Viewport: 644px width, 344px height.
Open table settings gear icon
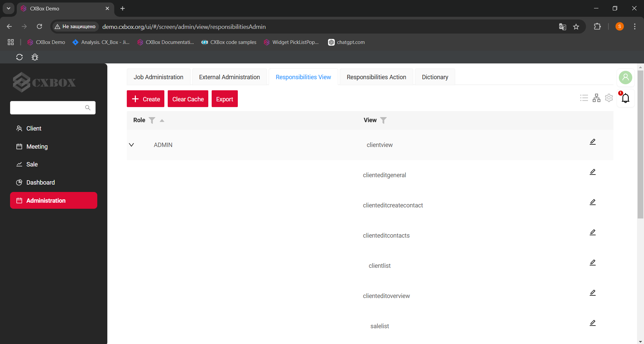pyautogui.click(x=609, y=98)
